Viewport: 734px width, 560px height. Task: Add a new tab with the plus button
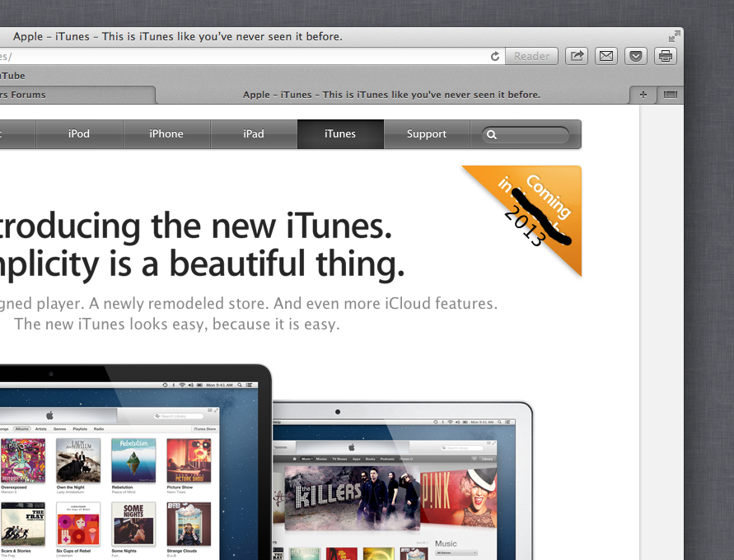coord(643,95)
